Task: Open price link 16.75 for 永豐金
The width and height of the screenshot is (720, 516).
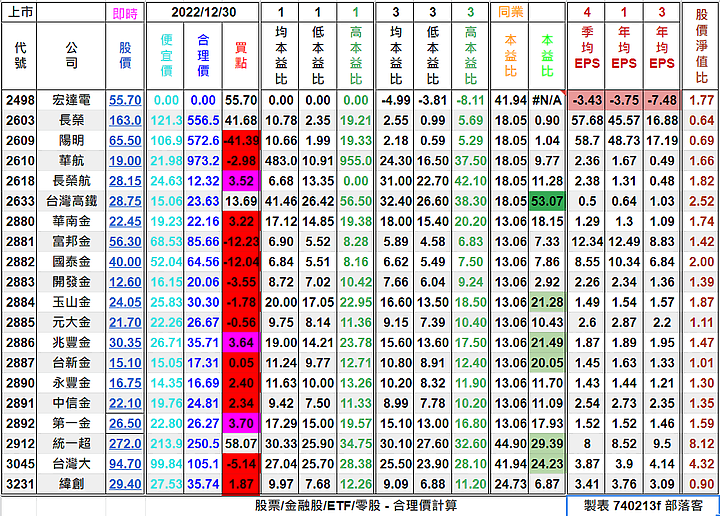Action: click(125, 383)
